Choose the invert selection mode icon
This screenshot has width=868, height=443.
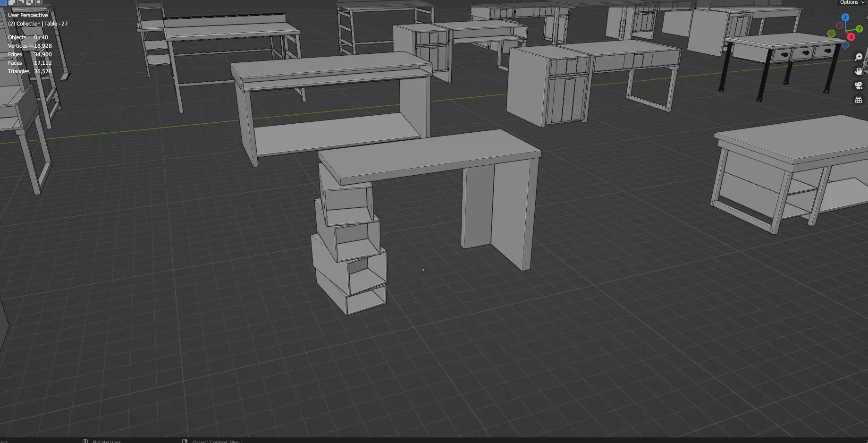pos(30,2)
